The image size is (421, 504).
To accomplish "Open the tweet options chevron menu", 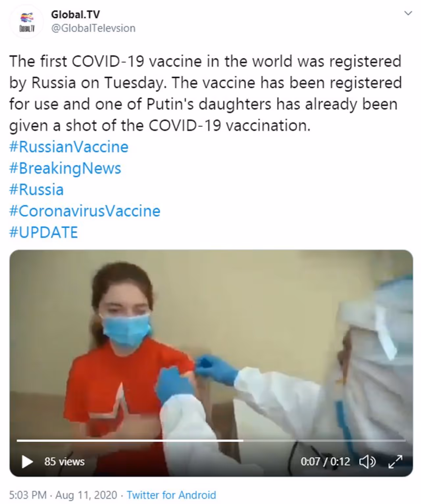I will click(x=408, y=13).
